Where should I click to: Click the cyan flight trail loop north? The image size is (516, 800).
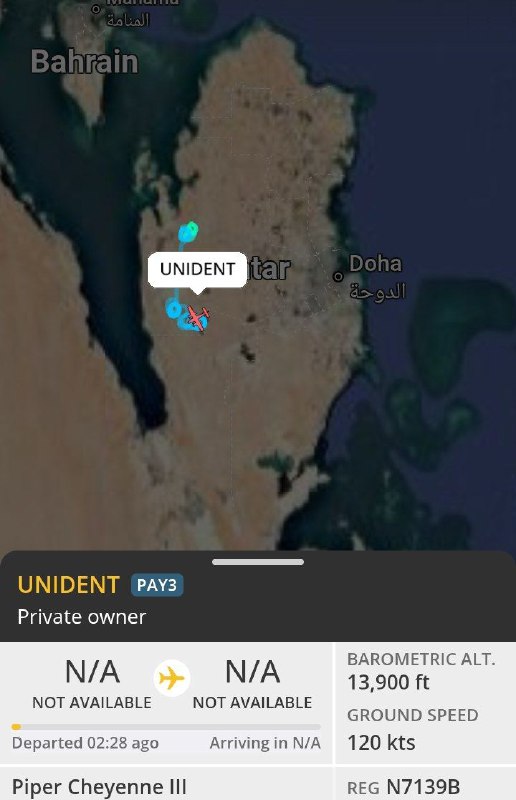(x=188, y=232)
